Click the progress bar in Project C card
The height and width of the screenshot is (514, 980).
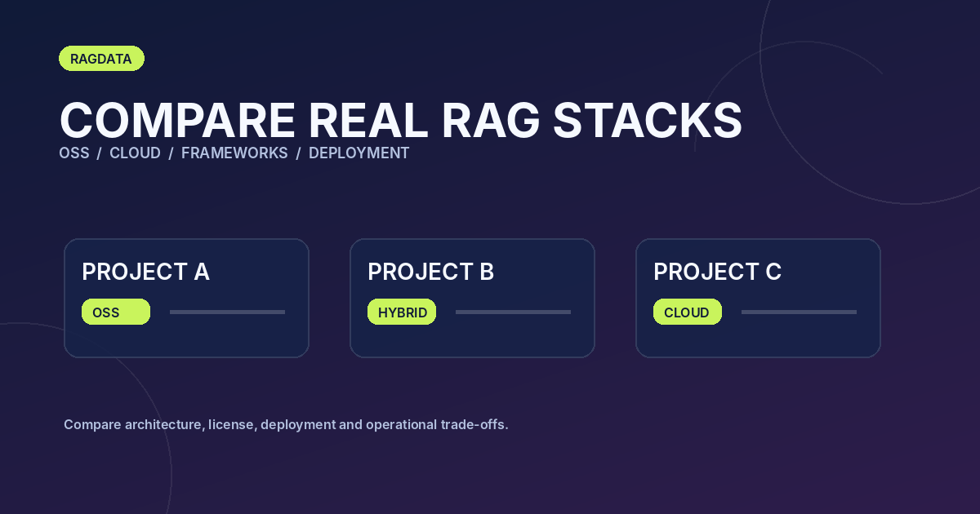(x=799, y=312)
